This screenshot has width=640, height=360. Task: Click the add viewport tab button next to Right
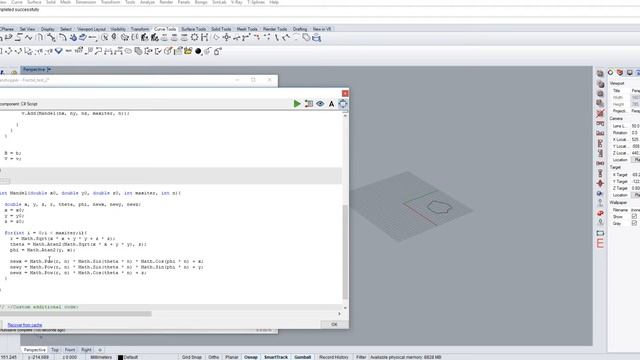(100, 350)
